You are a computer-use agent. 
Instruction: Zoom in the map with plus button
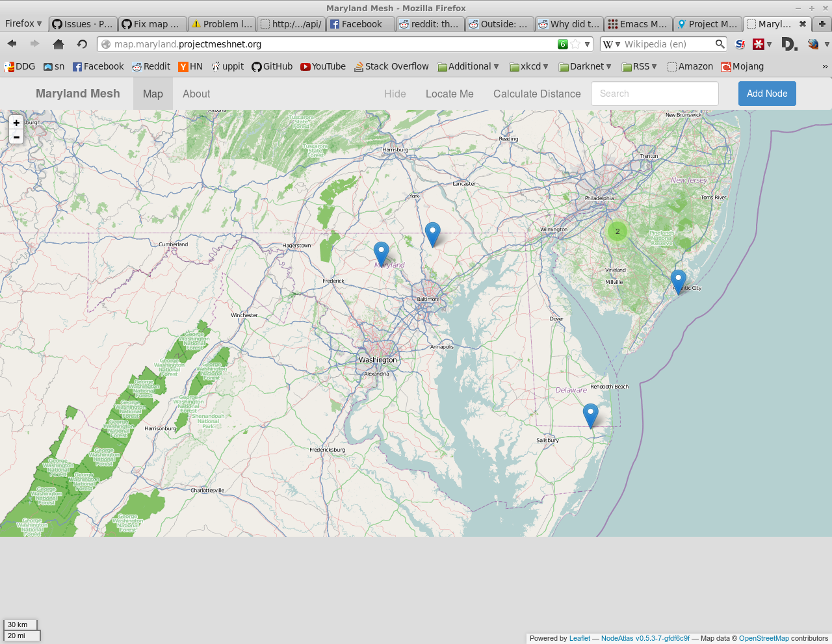tap(16, 123)
